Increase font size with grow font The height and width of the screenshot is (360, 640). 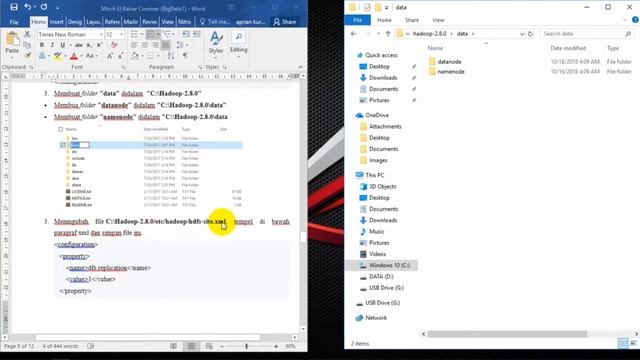110,56
